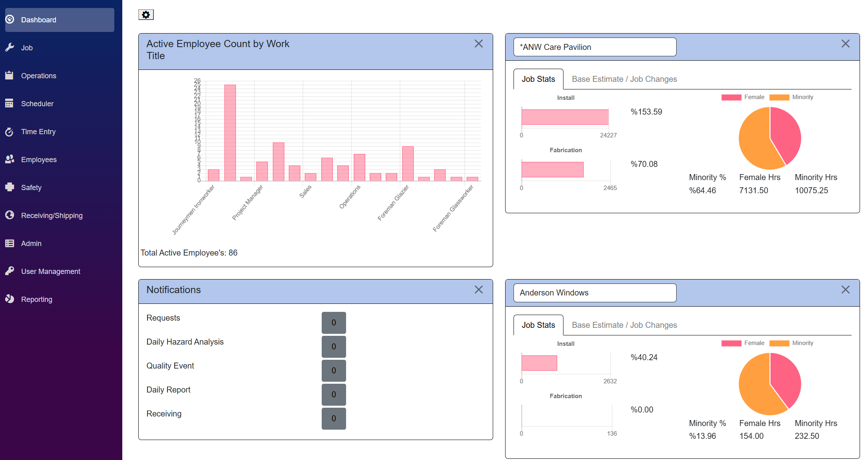The height and width of the screenshot is (460, 868).
Task: Click the Daily Hazard Analysis count button
Action: click(334, 347)
